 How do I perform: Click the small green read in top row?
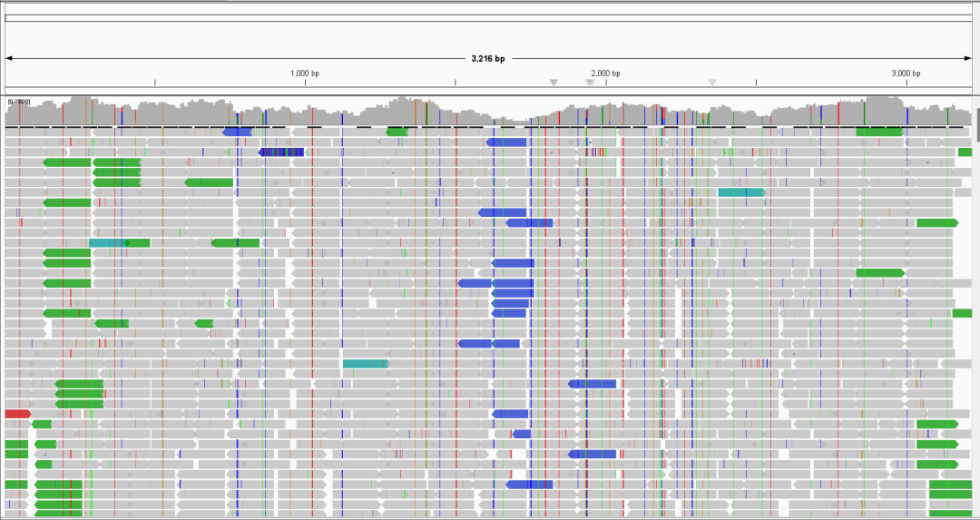coord(397,132)
